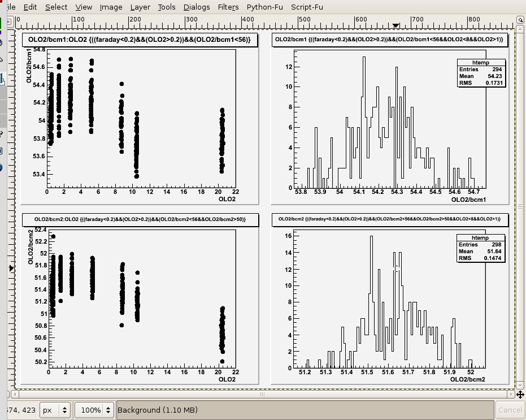Click horizontal scrollbar right arrow
Image resolution: width=526 pixels, height=420 pixels.
511,394
